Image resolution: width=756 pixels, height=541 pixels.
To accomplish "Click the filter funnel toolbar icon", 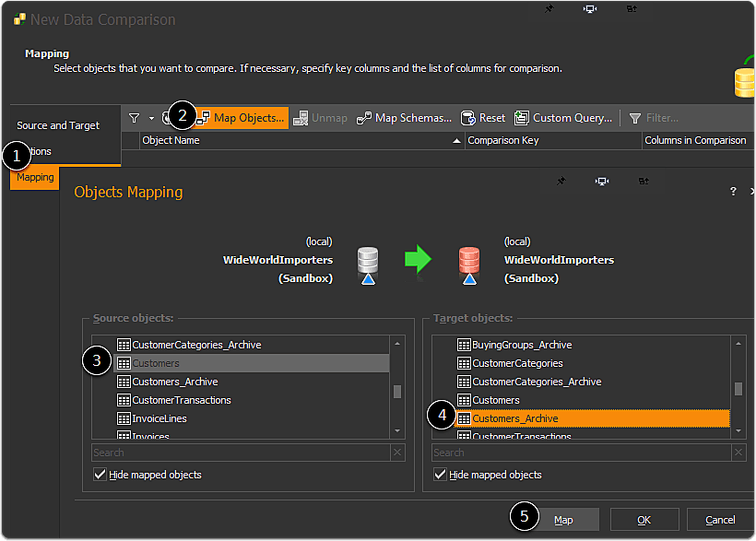I will [x=132, y=118].
